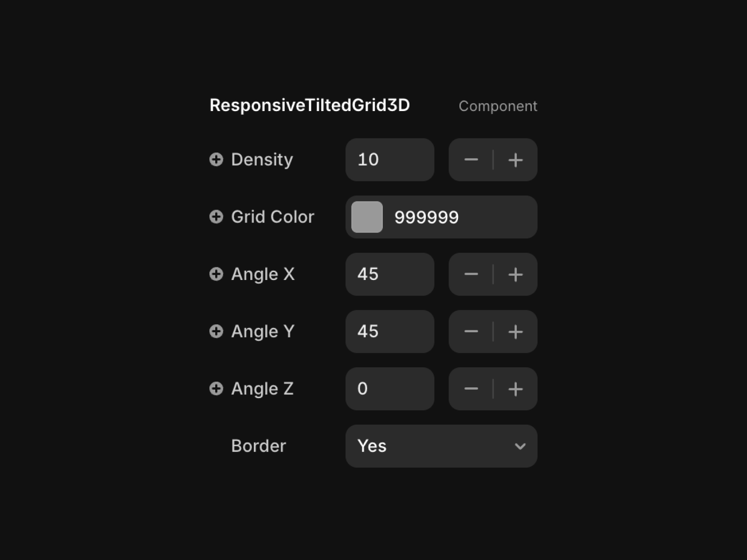Raise Angle Y with the plus button
Image resolution: width=747 pixels, height=560 pixels.
515,332
